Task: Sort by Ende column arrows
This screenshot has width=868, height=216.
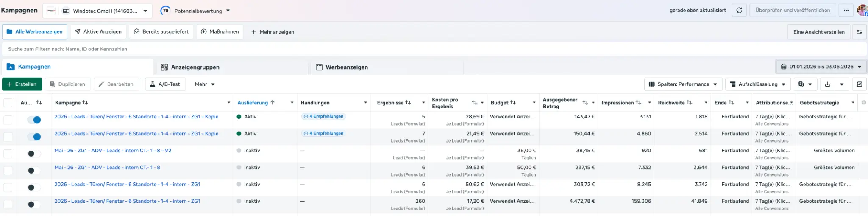Action: [x=731, y=103]
